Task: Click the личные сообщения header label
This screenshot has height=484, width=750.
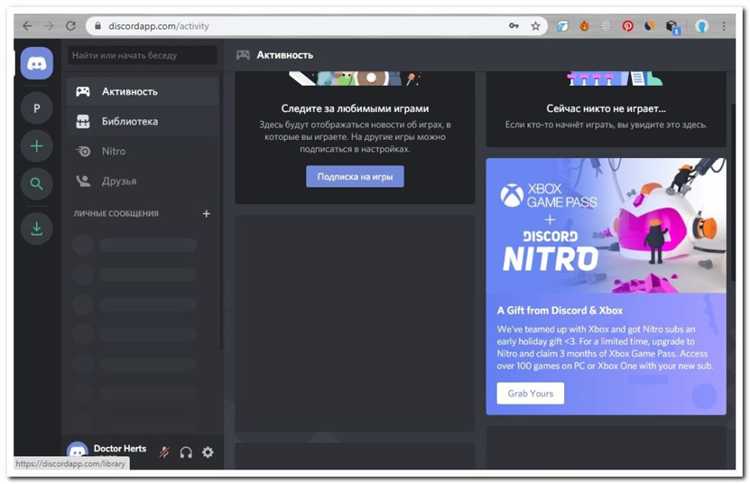Action: [x=116, y=213]
